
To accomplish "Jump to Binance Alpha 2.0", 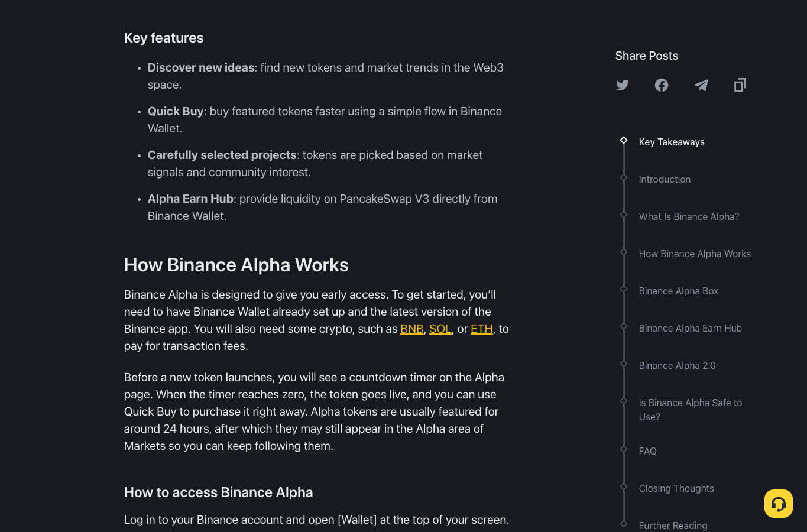I will (x=677, y=365).
